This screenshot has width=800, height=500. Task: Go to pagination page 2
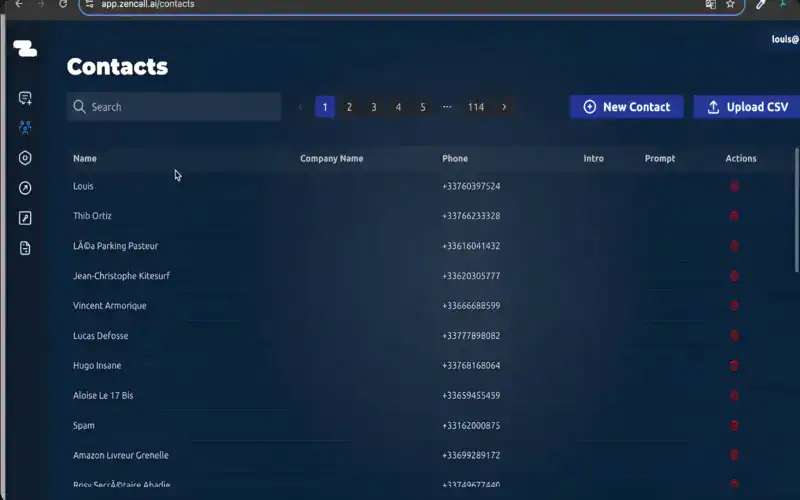(x=349, y=107)
